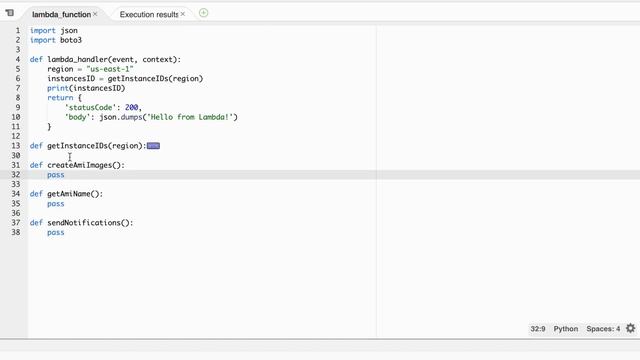Place cursor on 'import json' line

pos(53,31)
